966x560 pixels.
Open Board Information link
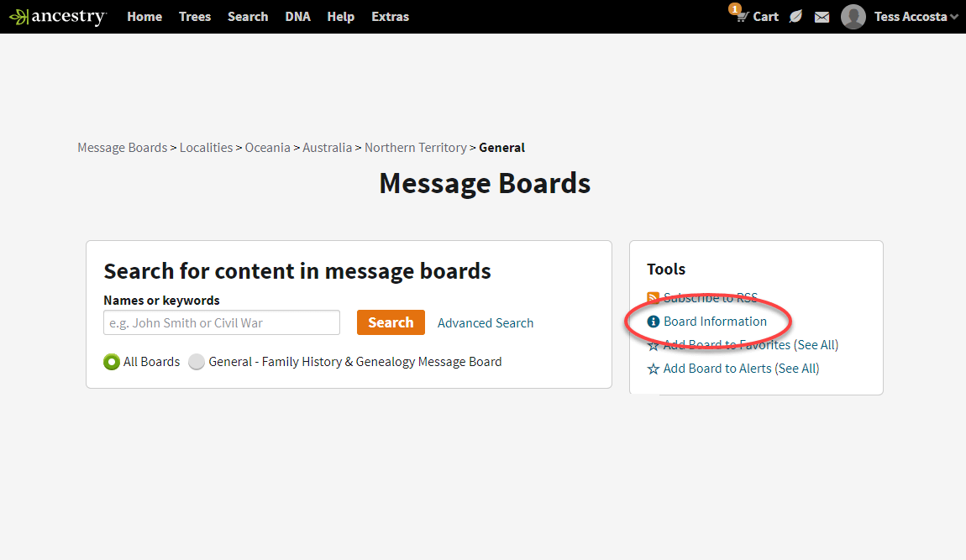pos(715,322)
